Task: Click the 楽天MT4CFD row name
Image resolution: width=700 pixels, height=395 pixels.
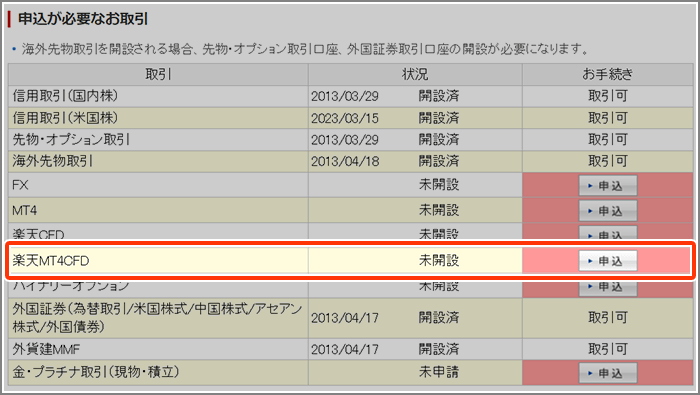Action: (x=50, y=261)
